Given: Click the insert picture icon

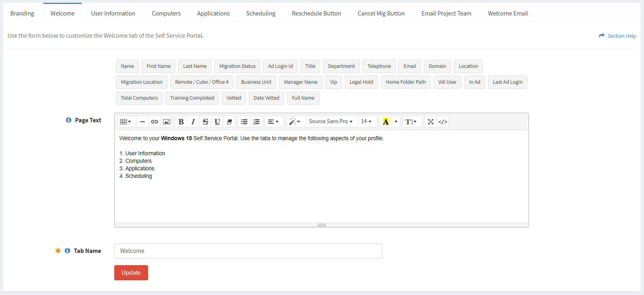Looking at the screenshot, I should coord(167,121).
